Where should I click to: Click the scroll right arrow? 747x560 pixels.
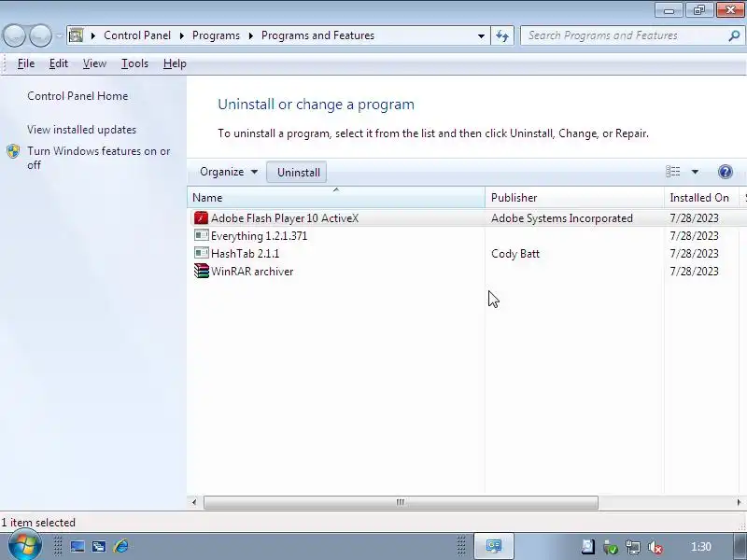point(739,502)
